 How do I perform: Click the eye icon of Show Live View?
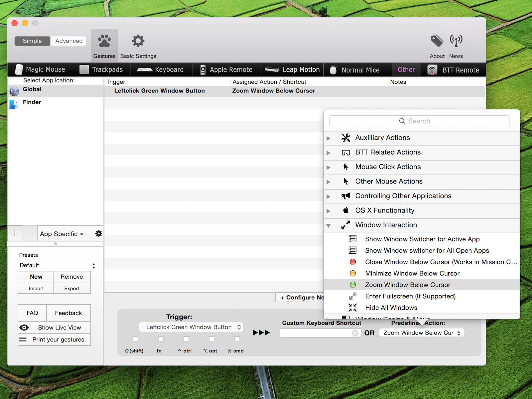point(24,328)
